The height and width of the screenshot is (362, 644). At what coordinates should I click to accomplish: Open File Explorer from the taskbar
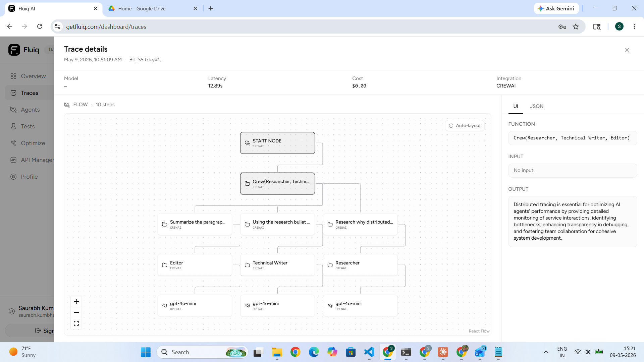point(277,352)
